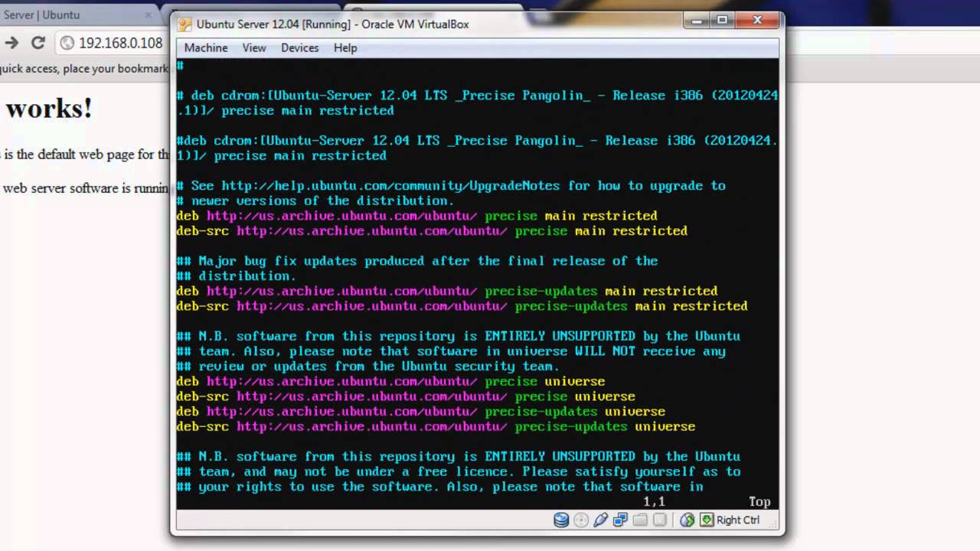Click the mouse integration icon in status bar
Screen dimensions: 980x551
coord(687,520)
